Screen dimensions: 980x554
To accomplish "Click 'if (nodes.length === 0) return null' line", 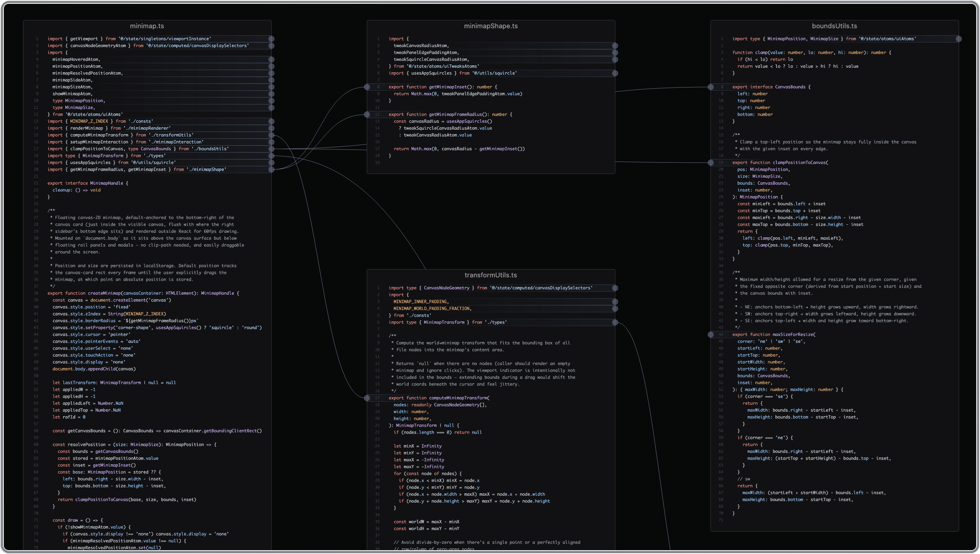I will tap(438, 432).
